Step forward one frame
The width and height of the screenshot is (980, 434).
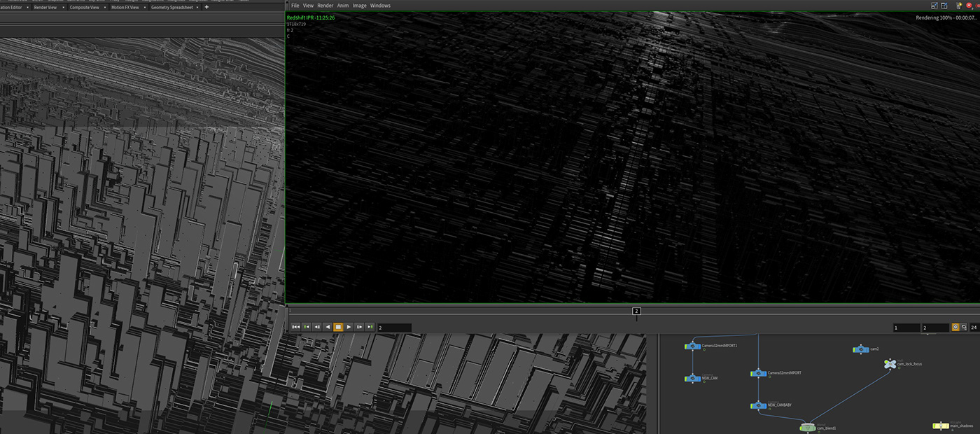click(359, 327)
